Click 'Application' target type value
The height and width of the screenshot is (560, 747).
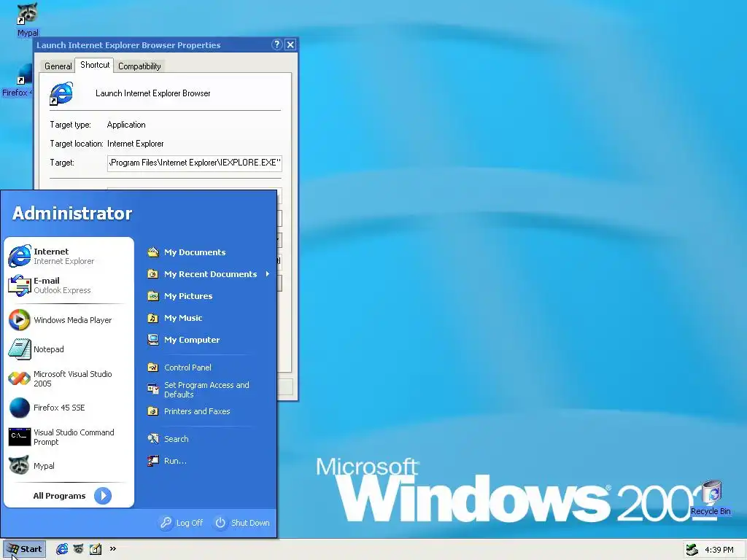point(126,125)
